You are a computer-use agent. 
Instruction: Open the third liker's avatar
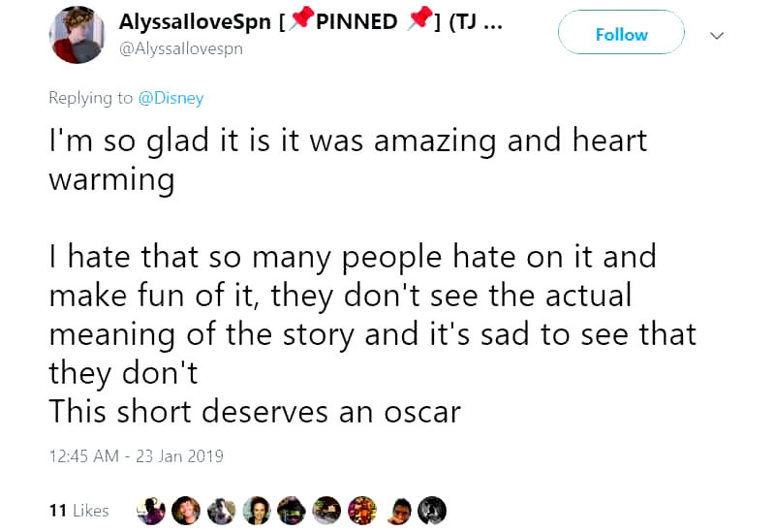pyautogui.click(x=224, y=510)
